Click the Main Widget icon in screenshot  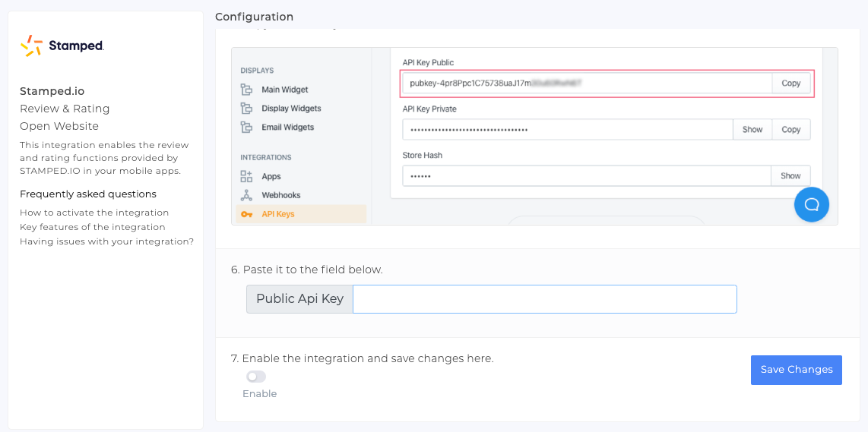246,90
